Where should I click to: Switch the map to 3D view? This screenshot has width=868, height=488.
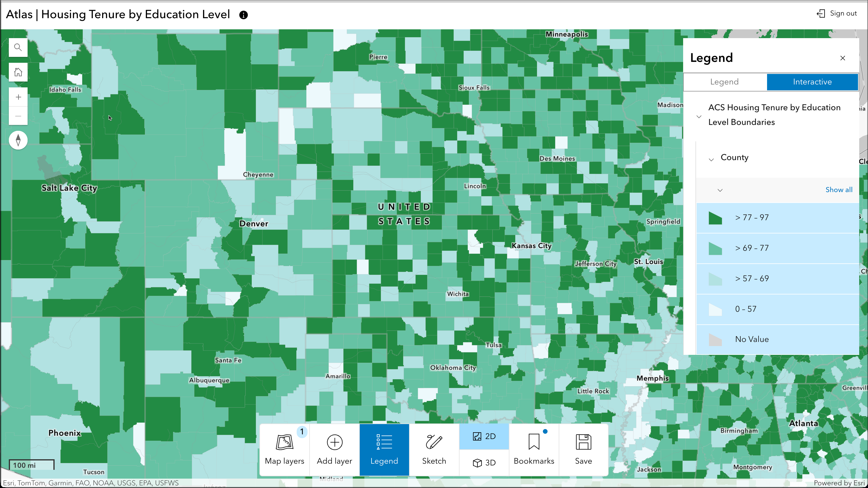pos(484,463)
